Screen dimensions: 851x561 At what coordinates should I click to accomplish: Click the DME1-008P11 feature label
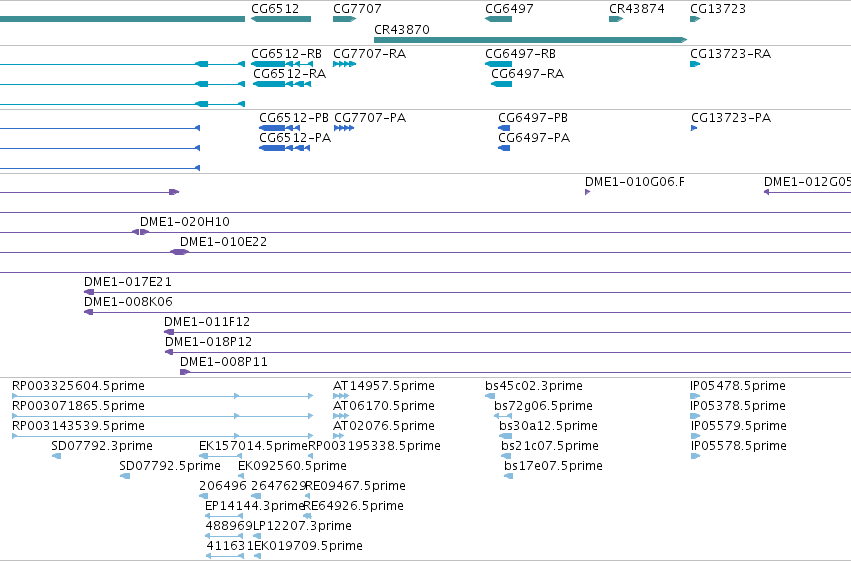pos(224,362)
